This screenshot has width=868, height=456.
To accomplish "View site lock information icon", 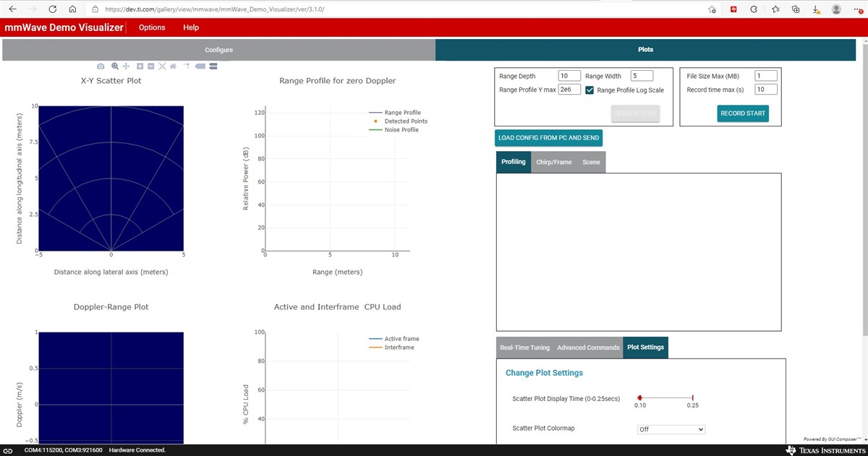I will click(x=95, y=9).
